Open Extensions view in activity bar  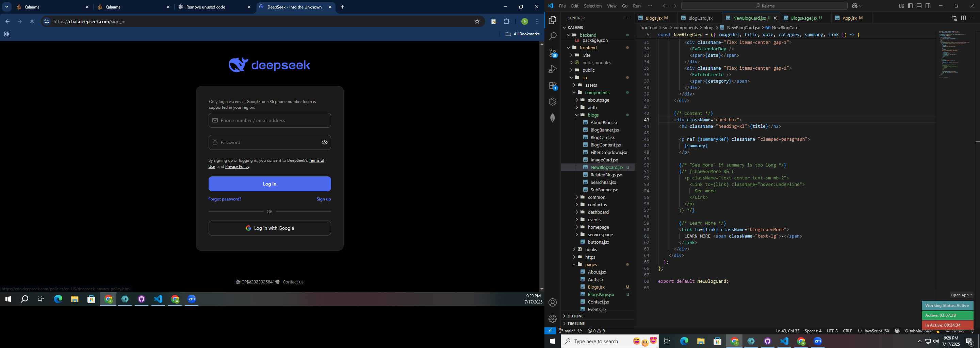click(553, 86)
